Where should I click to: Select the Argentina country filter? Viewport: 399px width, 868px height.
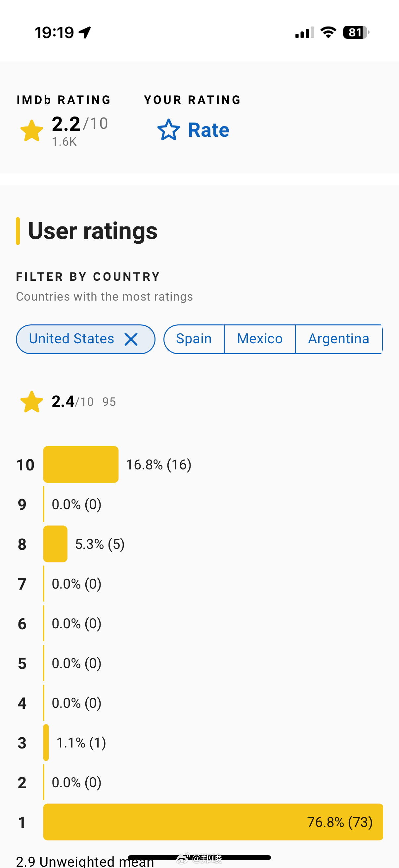click(339, 339)
